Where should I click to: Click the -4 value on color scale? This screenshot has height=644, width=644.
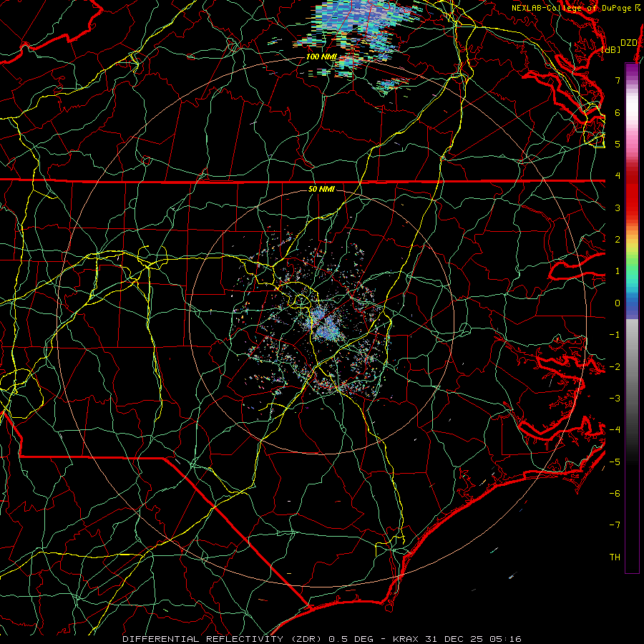click(x=615, y=430)
